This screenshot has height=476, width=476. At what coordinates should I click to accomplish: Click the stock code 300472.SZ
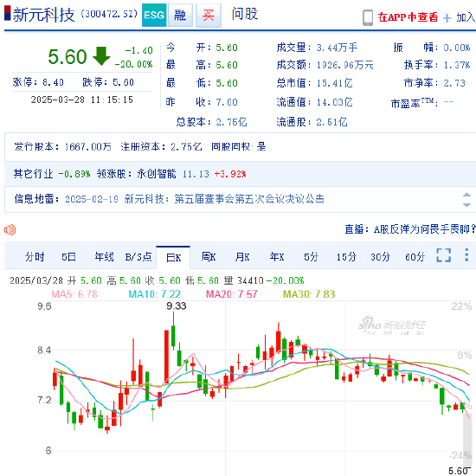109,14
